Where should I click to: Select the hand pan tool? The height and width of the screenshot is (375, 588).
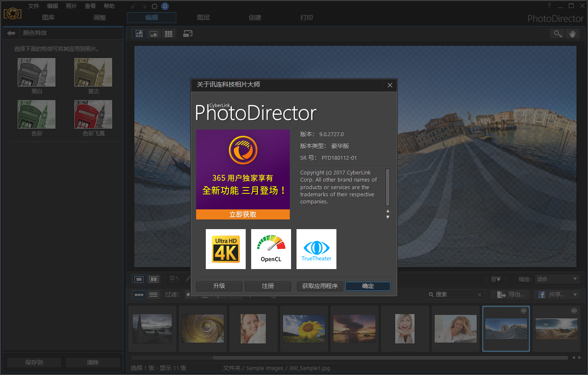click(x=572, y=34)
